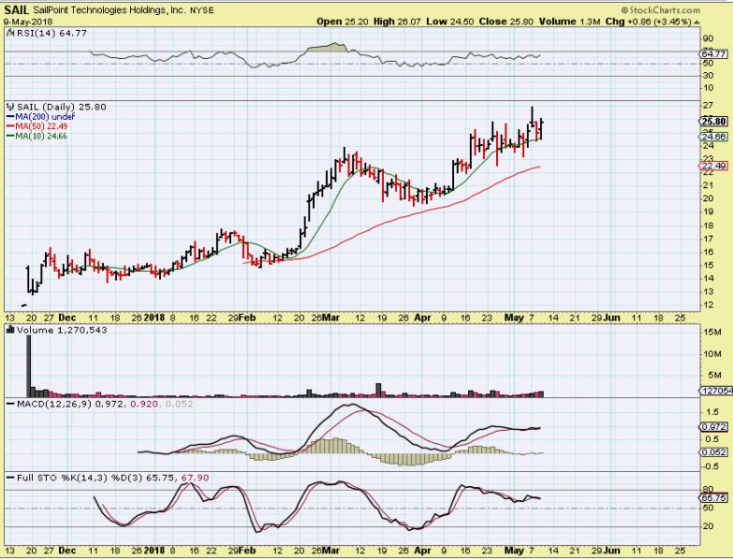Image resolution: width=733 pixels, height=560 pixels.
Task: Click the 0.972 MACD tag on the right axis
Action: [x=714, y=427]
